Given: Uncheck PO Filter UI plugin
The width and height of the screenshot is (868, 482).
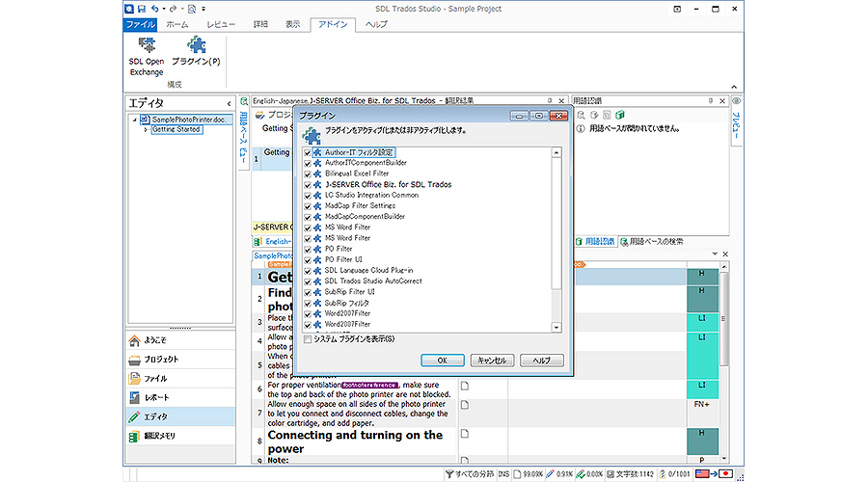Looking at the screenshot, I should coord(308,259).
